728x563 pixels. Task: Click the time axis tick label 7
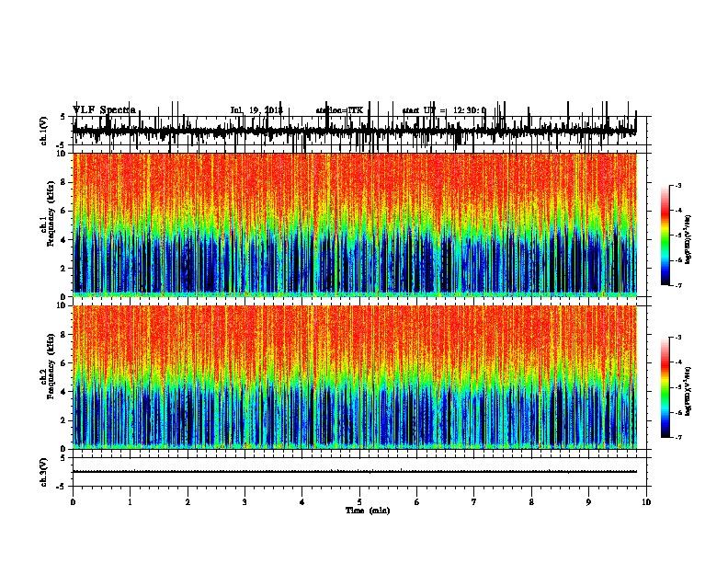coord(474,502)
